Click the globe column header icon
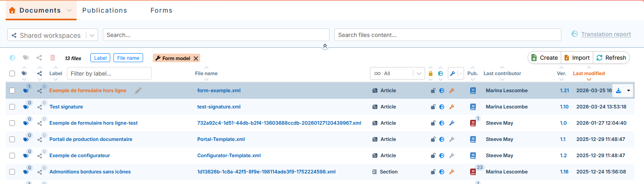This screenshot has width=644, height=184. 441,74
